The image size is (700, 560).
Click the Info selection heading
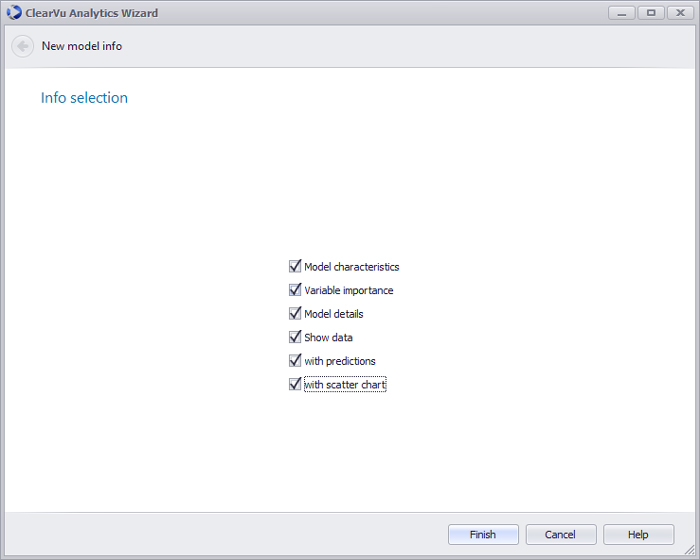pos(84,98)
